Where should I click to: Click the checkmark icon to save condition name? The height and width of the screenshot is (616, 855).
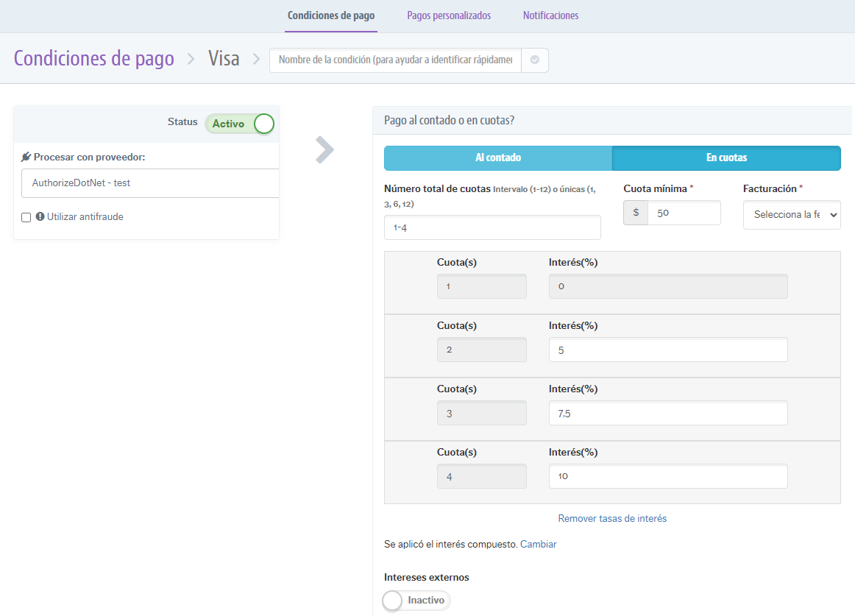536,60
